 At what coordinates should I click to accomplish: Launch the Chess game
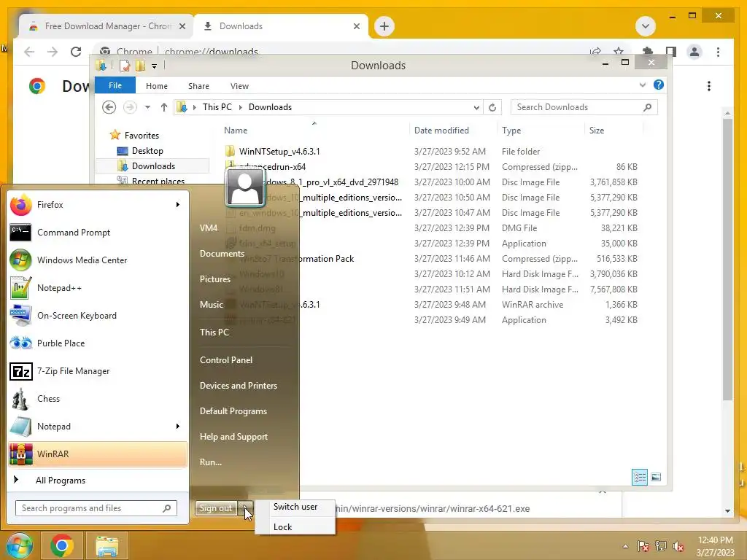[98, 399]
